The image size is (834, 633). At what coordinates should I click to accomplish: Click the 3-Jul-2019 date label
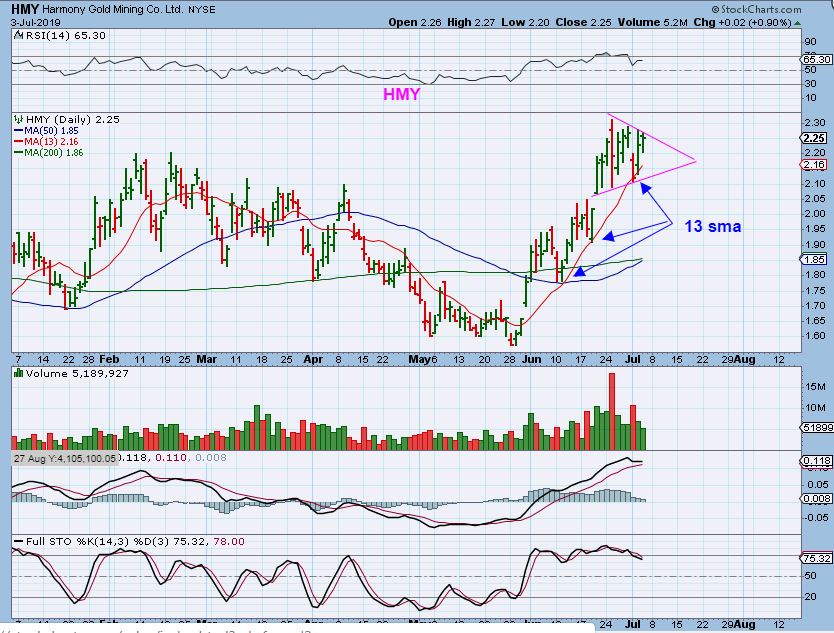pos(36,22)
